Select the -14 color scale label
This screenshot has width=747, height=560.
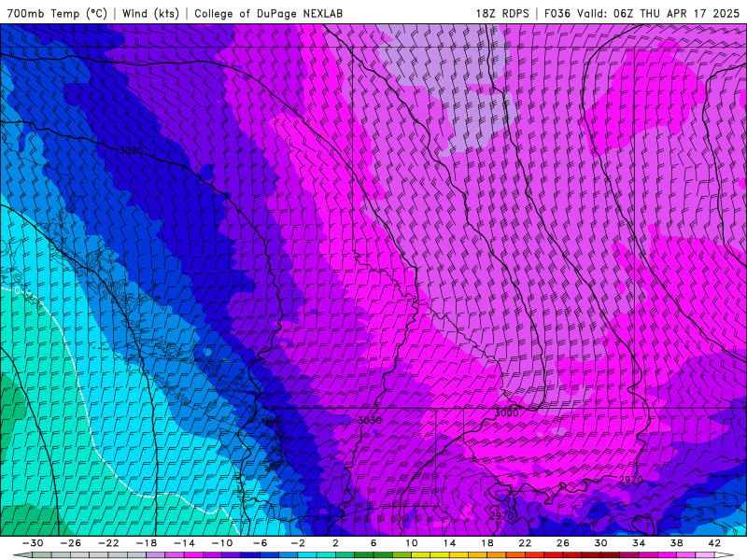tap(184, 543)
